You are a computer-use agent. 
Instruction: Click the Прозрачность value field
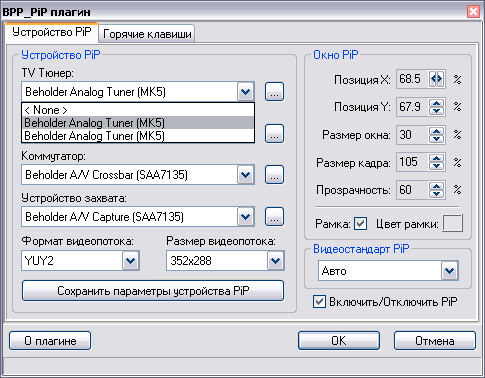coord(412,190)
